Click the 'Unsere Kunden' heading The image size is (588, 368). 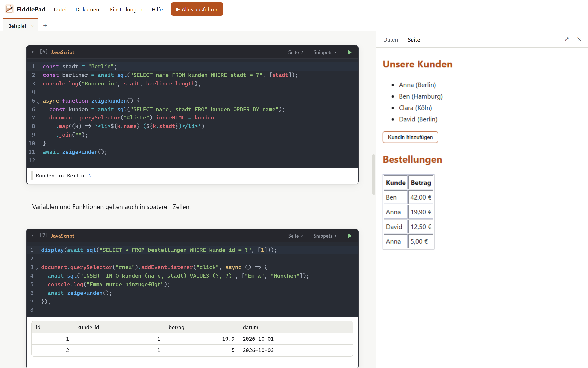coord(418,64)
